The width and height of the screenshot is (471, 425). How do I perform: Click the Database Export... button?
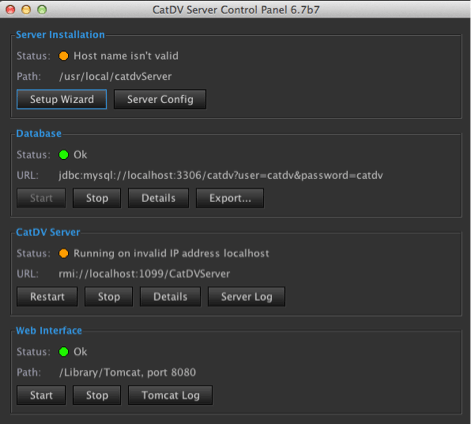point(230,198)
